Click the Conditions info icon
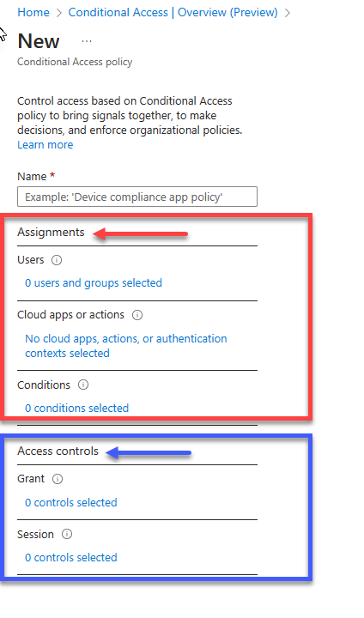Viewport: 364px width, 618px height. click(x=83, y=385)
